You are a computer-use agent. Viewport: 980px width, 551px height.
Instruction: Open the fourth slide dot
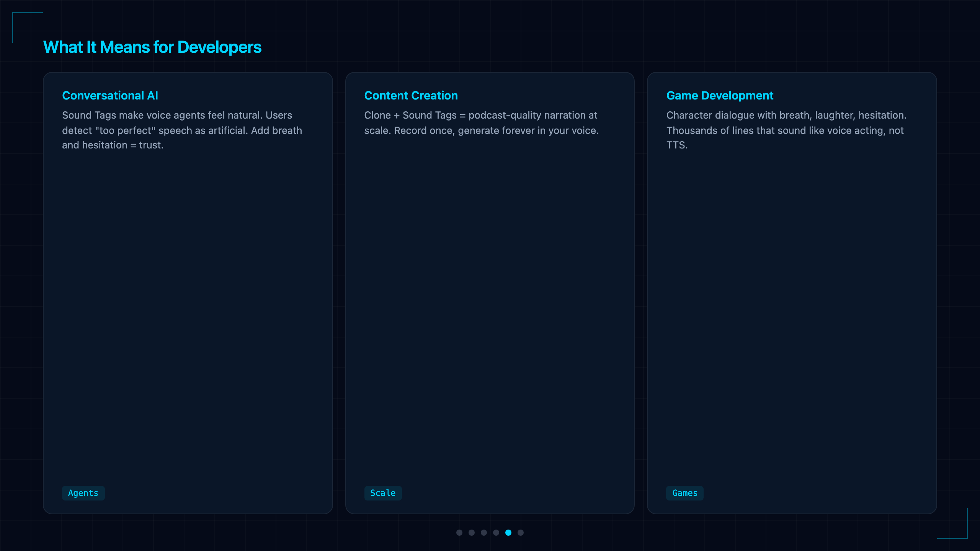(x=496, y=533)
